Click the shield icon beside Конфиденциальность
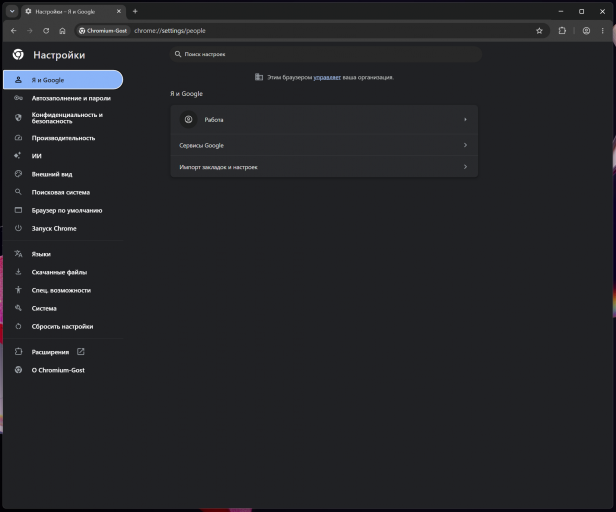The image size is (616, 512). point(18,117)
